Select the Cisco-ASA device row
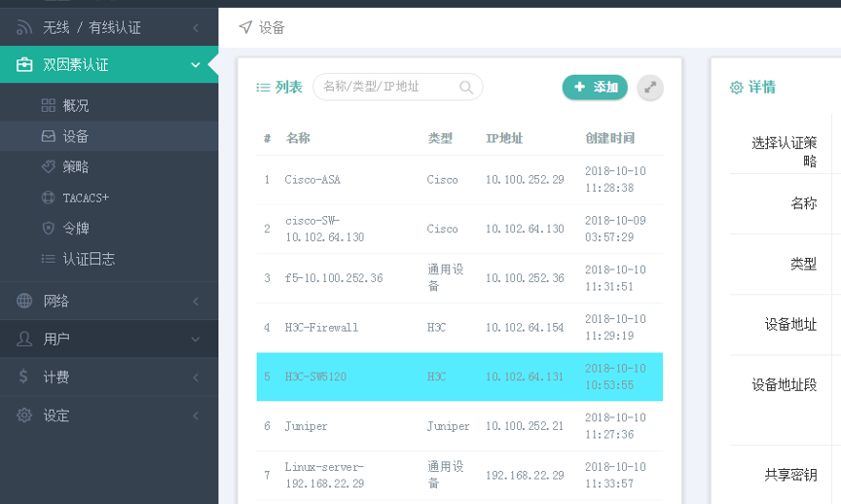This screenshot has height=504, width=841. click(459, 180)
